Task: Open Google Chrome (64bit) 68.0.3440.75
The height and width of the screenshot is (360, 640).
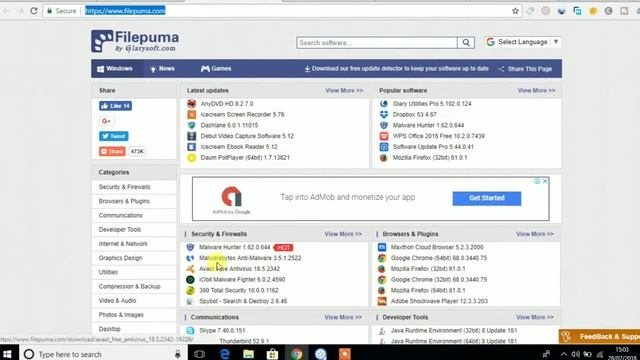Action: pyautogui.click(x=439, y=258)
